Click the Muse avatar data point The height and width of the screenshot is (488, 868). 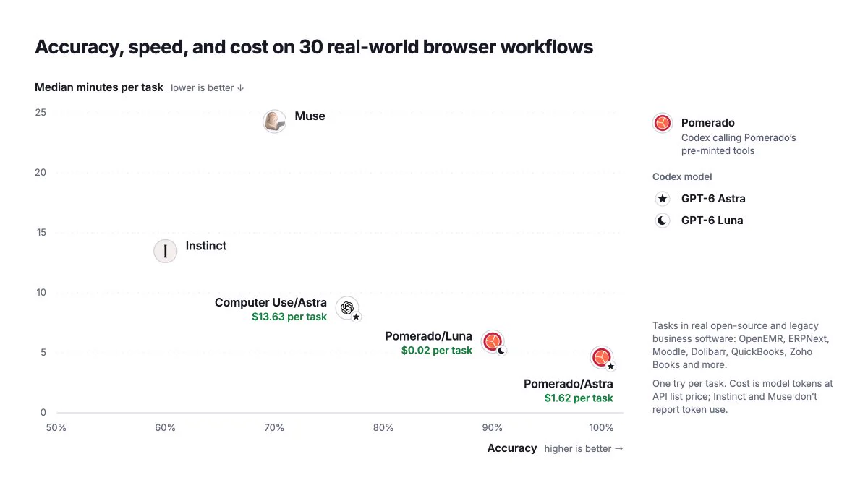(x=274, y=121)
